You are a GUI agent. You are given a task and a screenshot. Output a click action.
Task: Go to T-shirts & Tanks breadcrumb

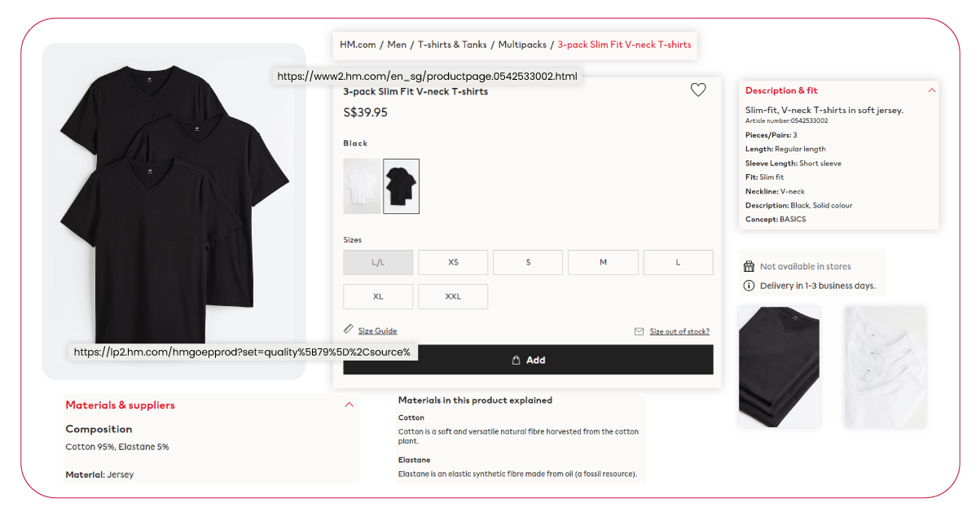click(452, 45)
